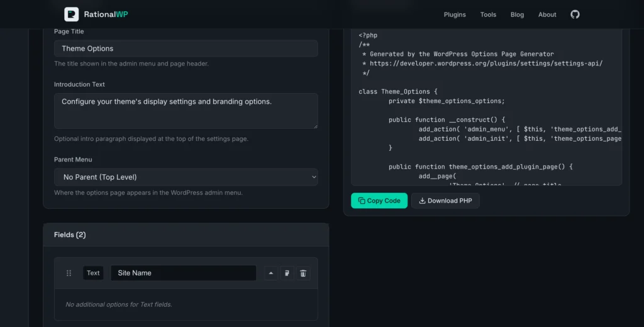Click the class Theme_Options code line
The height and width of the screenshot is (327, 644).
coord(398,92)
